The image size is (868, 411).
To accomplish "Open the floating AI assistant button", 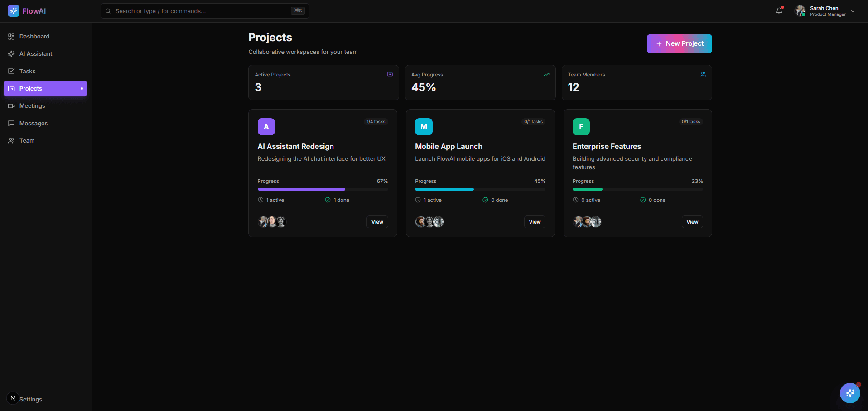I will 850,393.
